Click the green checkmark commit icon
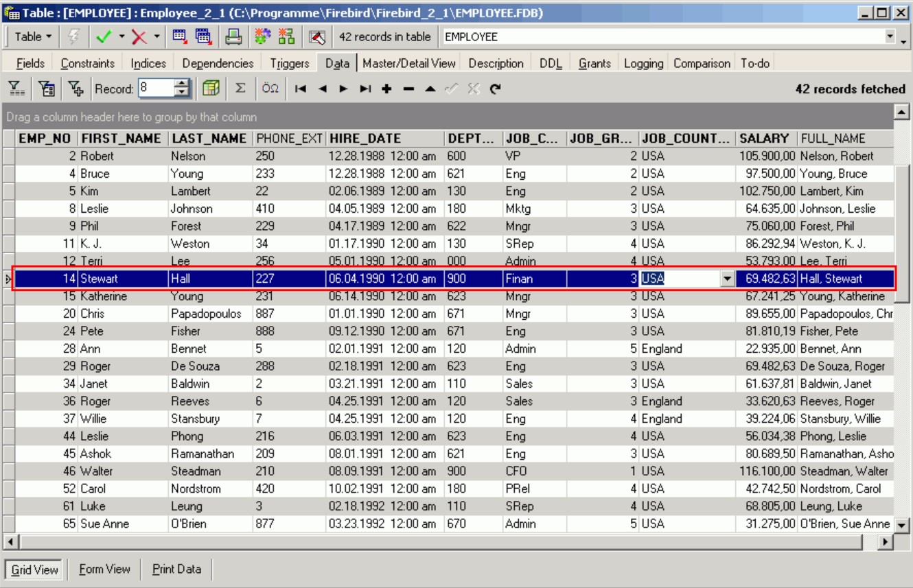This screenshot has width=913, height=588. [x=104, y=37]
